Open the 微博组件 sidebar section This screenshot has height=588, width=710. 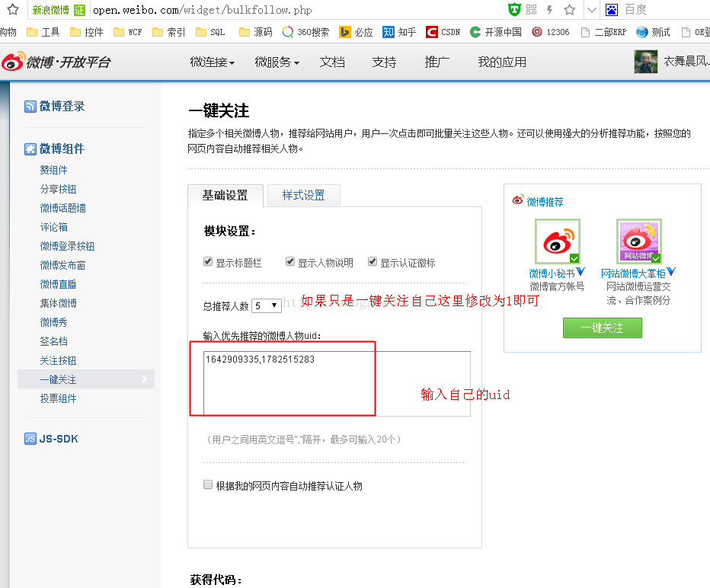point(55,149)
